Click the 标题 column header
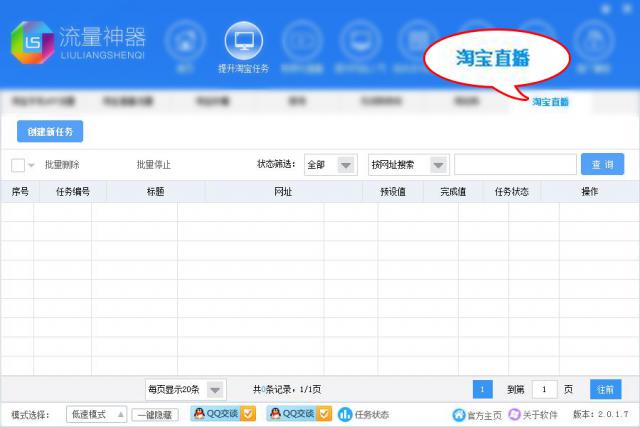Screen dimensions: 640x427 (156, 191)
